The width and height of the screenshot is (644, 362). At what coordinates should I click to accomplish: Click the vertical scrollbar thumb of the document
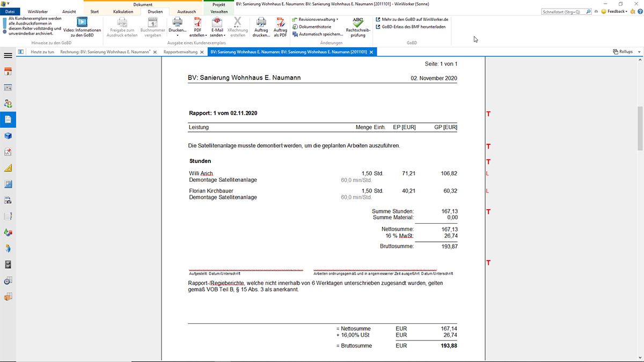pyautogui.click(x=640, y=129)
